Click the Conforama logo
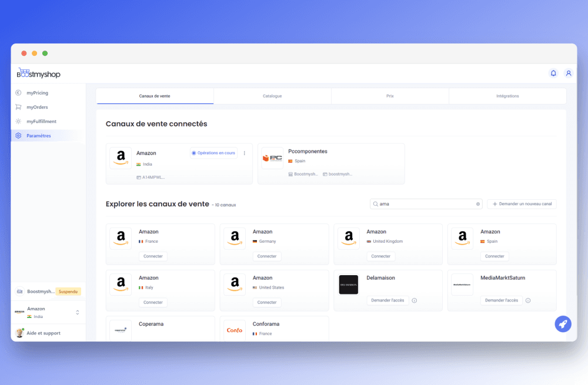588x385 pixels. (235, 330)
